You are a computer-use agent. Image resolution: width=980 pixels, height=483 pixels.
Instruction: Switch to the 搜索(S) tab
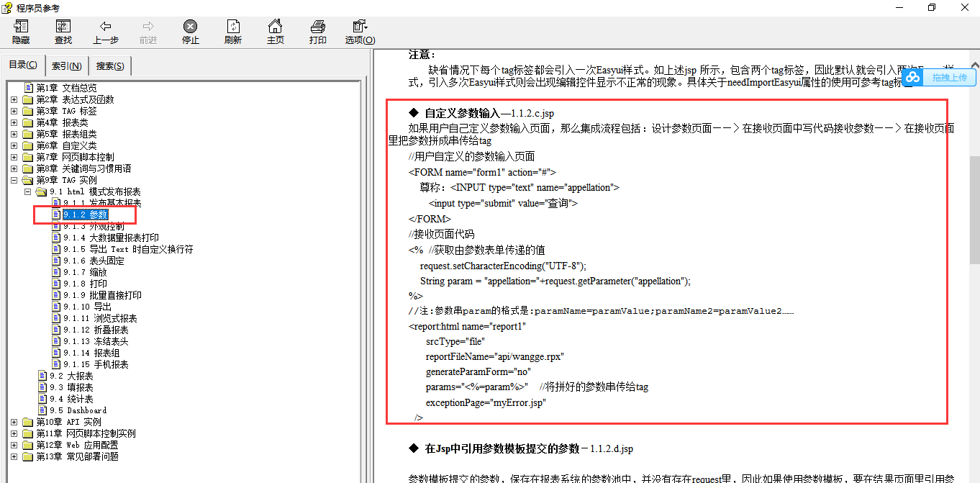[x=110, y=66]
